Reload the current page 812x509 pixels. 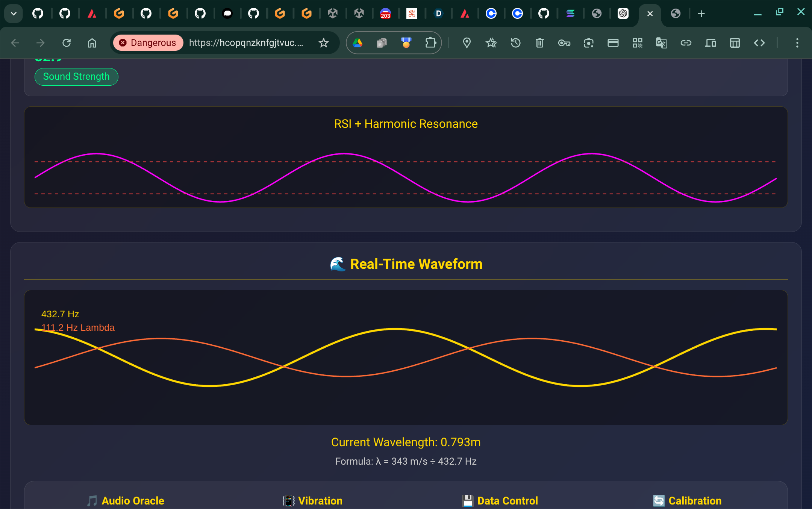(x=67, y=43)
